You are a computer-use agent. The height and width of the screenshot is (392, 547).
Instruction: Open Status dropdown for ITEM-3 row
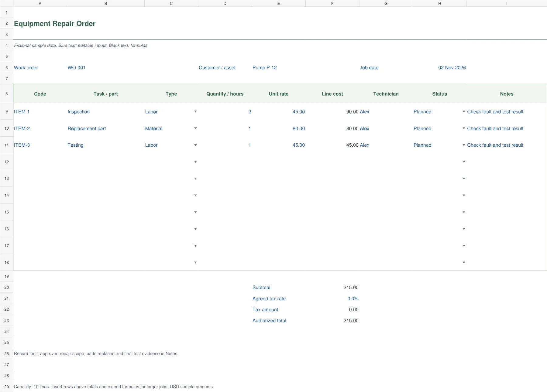(464, 145)
